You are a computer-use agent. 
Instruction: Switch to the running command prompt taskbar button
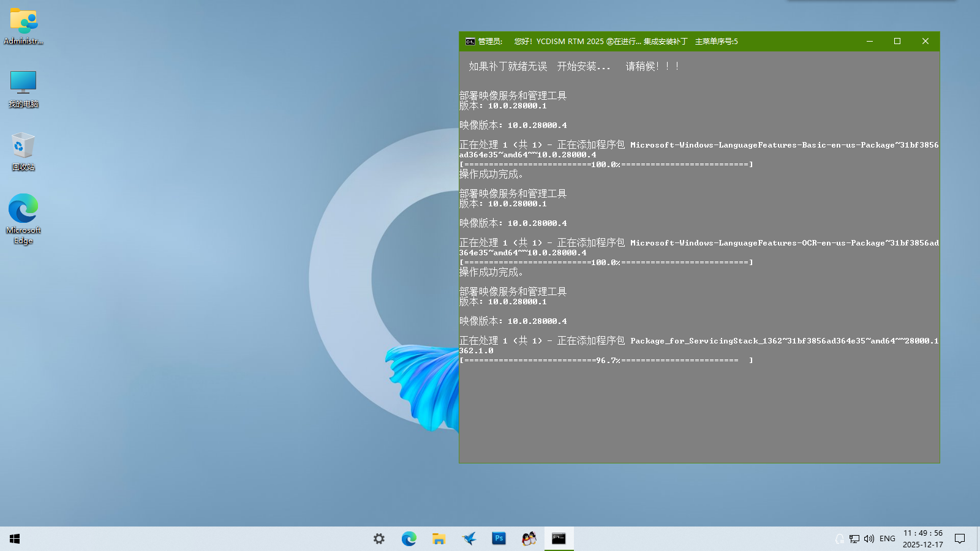click(x=559, y=539)
